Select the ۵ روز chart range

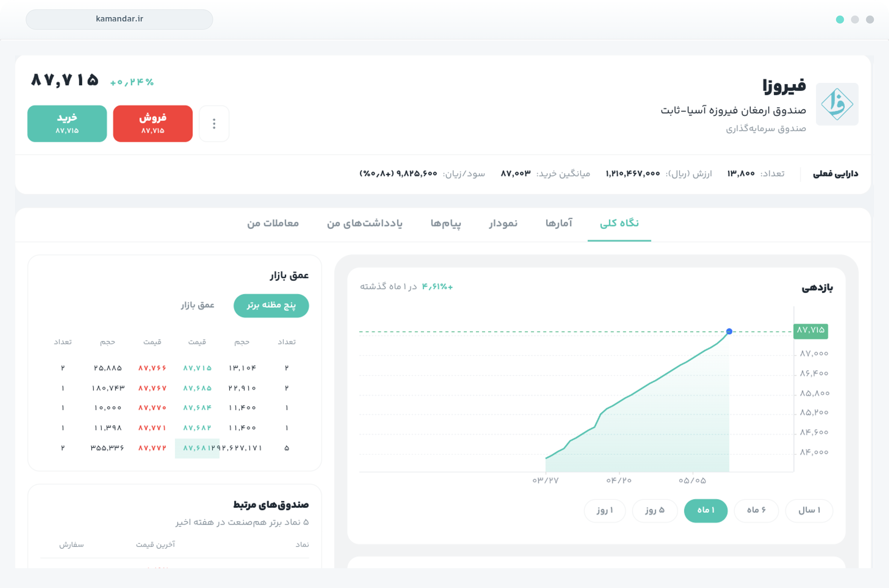pos(655,510)
